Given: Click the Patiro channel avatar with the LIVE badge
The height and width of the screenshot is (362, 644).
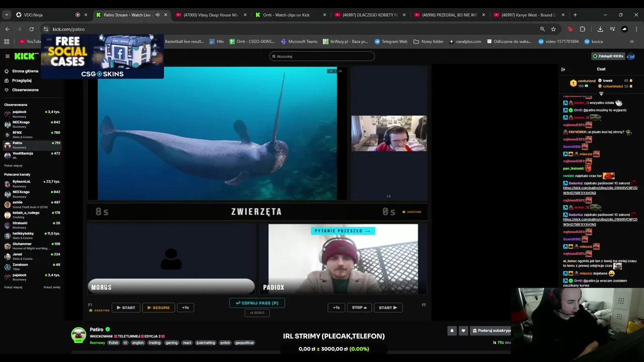Looking at the screenshot, I should 78,335.
